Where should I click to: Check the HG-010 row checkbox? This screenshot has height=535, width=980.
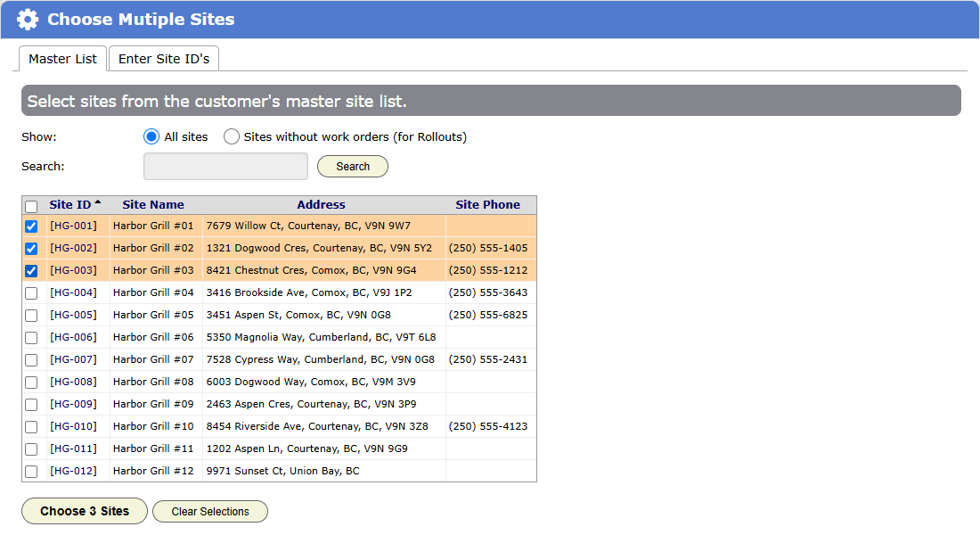click(x=31, y=427)
